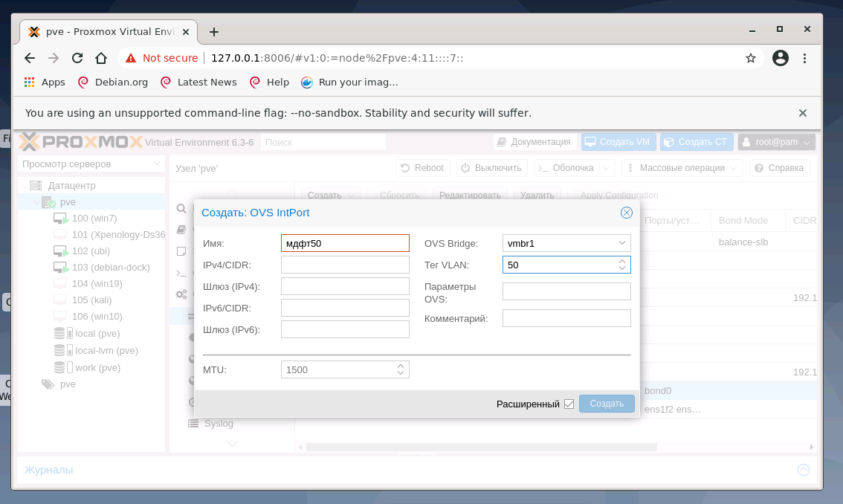Click the Удалить button
Screen dimensions: 843x504
point(537,195)
